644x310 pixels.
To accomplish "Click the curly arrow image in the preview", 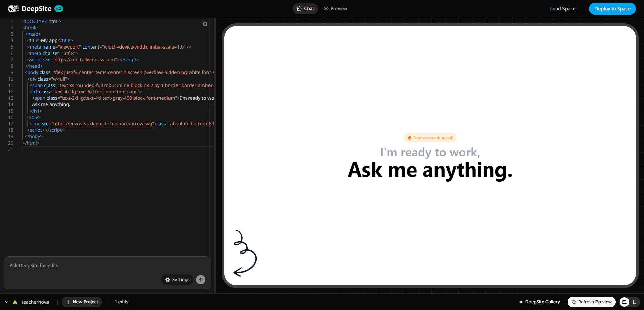I will (245, 253).
